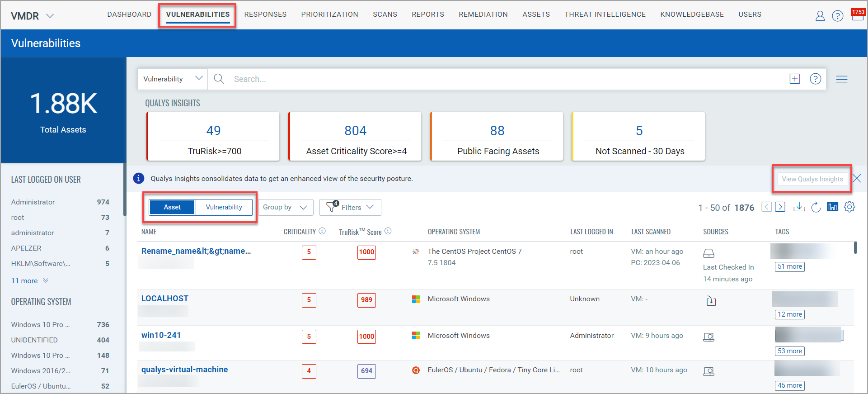Open the notifications icon showing 1753
Image resolution: width=868 pixels, height=394 pixels.
tap(858, 14)
